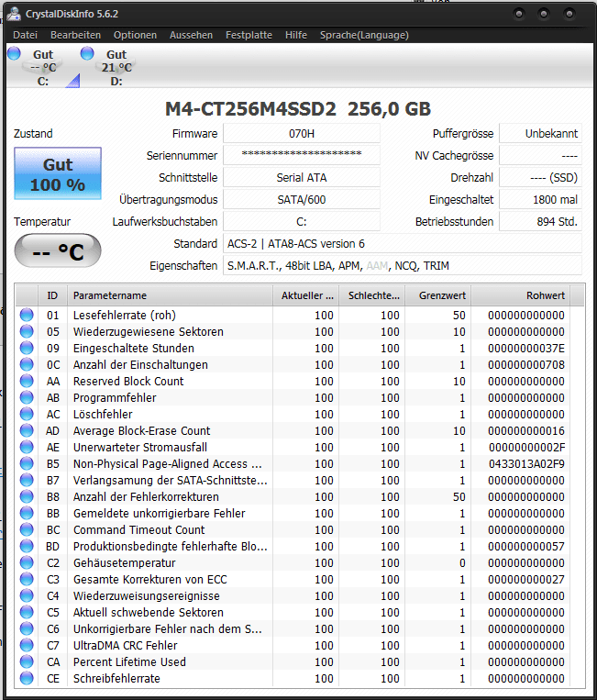Click the Laufwerksbuchstaben field C:
The height and width of the screenshot is (700, 597).
(302, 221)
